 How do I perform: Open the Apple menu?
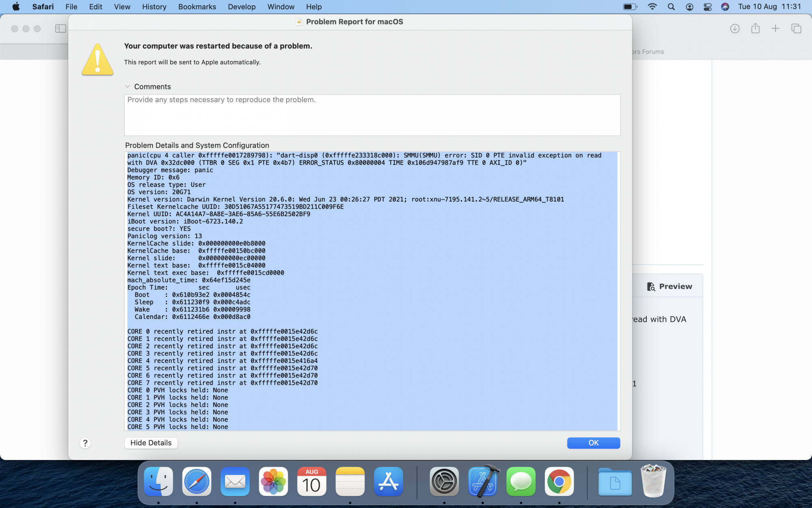click(16, 7)
